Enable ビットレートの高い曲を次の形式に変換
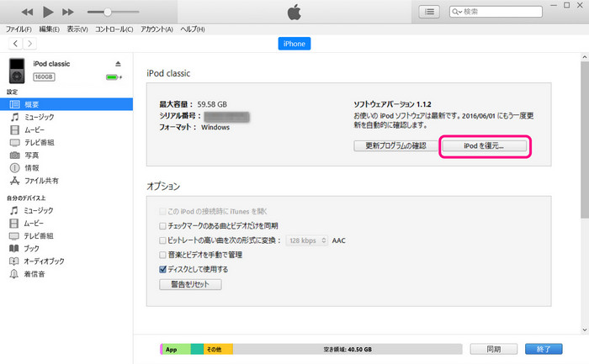The image size is (589, 364). point(162,240)
